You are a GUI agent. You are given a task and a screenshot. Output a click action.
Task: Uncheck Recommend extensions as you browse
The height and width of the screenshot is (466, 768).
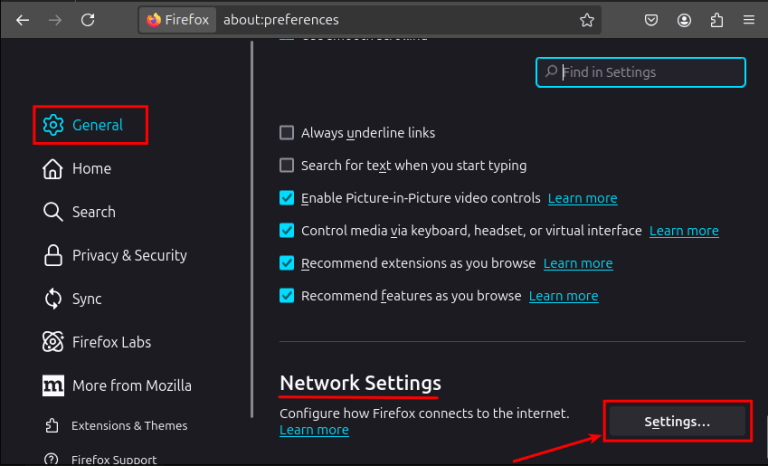[287, 263]
